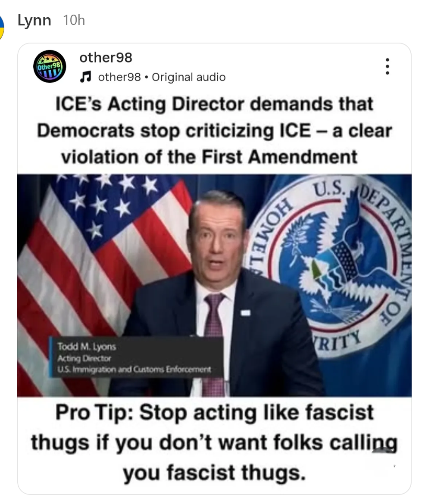Tap the music note audio icon
425x504 pixels.
coord(86,77)
